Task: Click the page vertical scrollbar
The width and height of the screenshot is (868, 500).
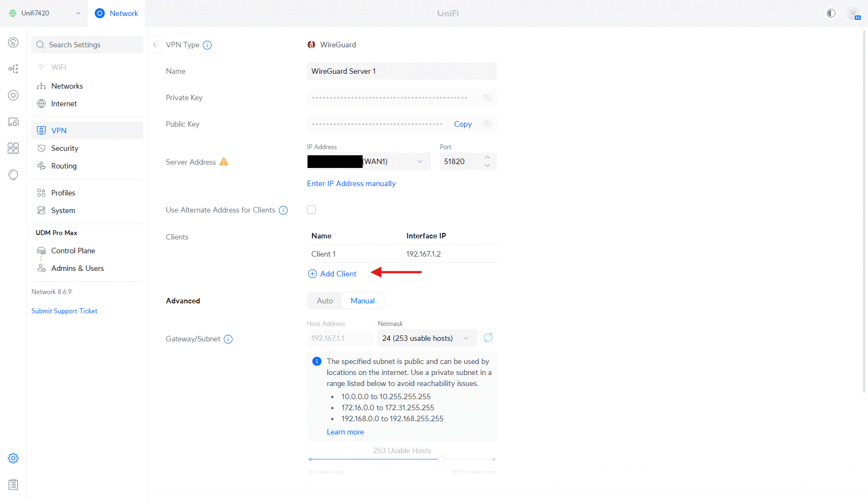Action: pyautogui.click(x=865, y=211)
